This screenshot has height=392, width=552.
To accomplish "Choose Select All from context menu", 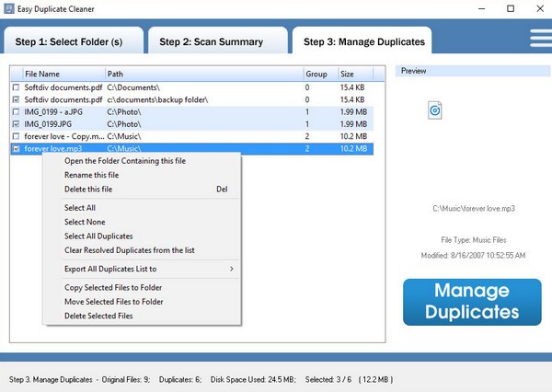I will point(142,208).
